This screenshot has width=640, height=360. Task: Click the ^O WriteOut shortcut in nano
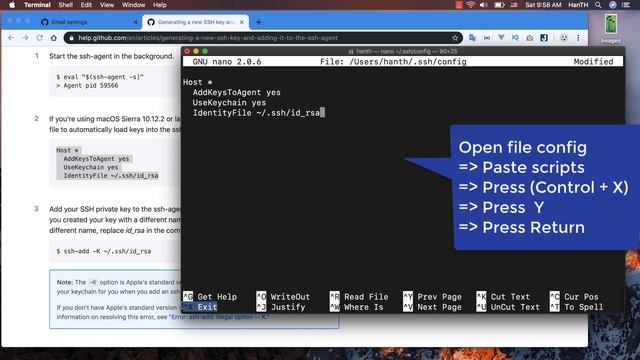283,297
